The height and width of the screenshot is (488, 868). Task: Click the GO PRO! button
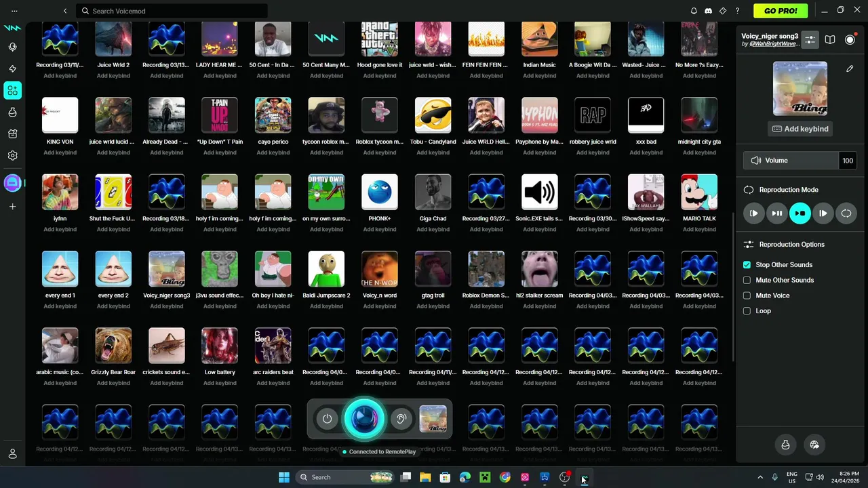781,11
